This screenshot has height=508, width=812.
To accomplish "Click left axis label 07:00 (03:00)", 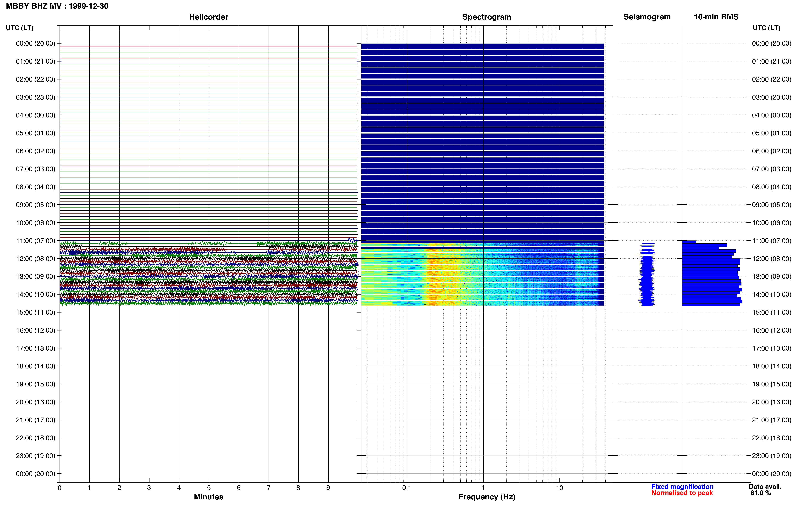I will coord(36,169).
